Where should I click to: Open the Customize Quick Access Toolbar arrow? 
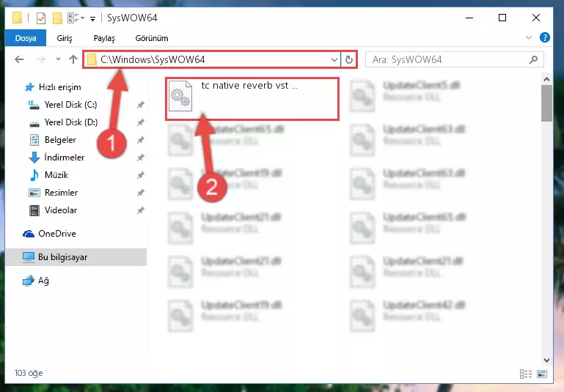pos(93,18)
